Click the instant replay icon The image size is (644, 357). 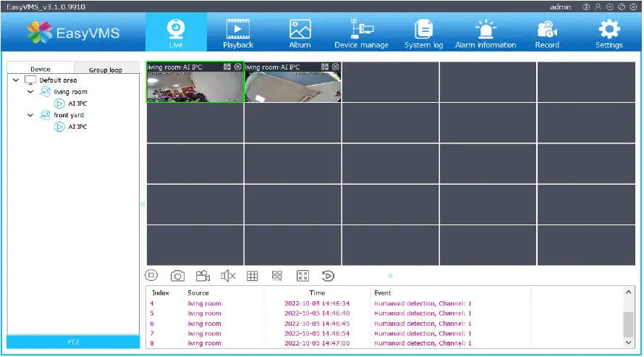pyautogui.click(x=328, y=276)
